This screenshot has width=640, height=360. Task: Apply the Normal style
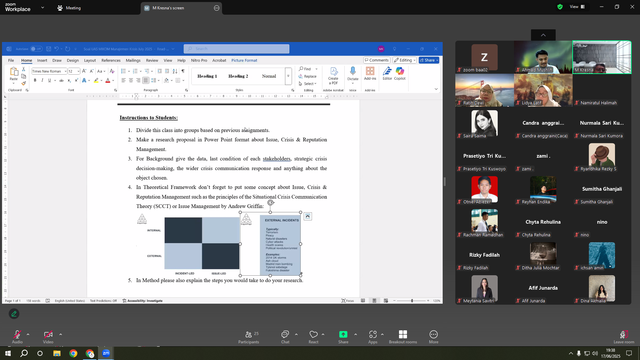click(x=269, y=76)
